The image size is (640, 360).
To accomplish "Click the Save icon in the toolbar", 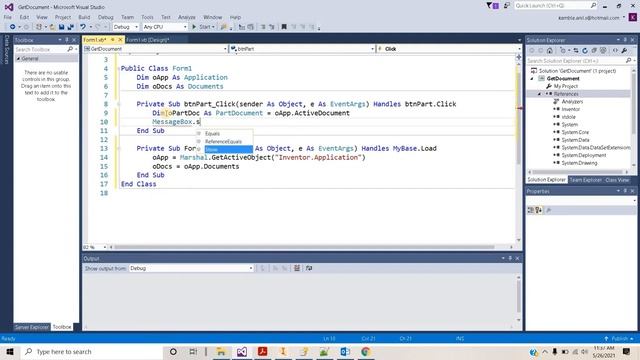I will [x=61, y=27].
